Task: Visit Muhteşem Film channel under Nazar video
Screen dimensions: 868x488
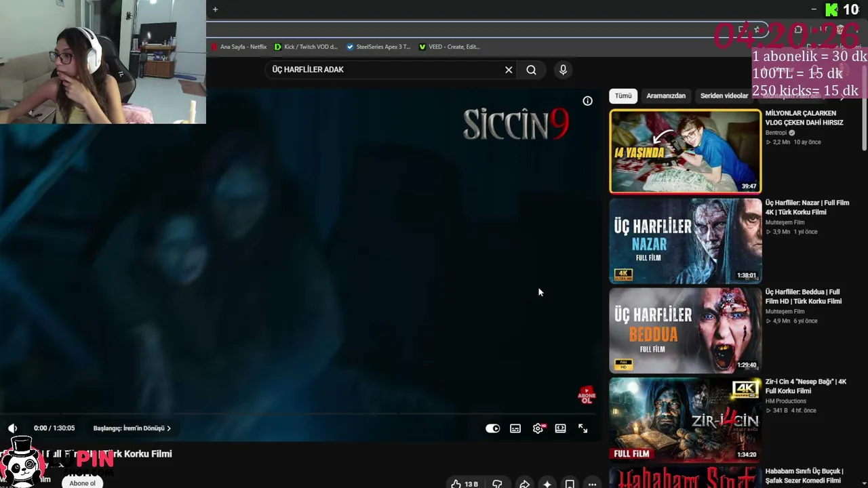Action: pyautogui.click(x=785, y=222)
